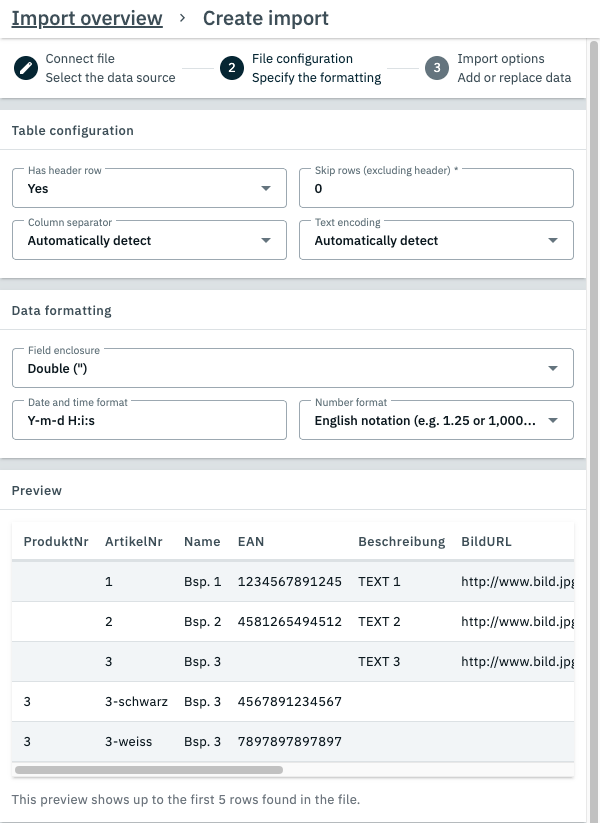Click the preview table horizontal scrollbar

(x=149, y=770)
